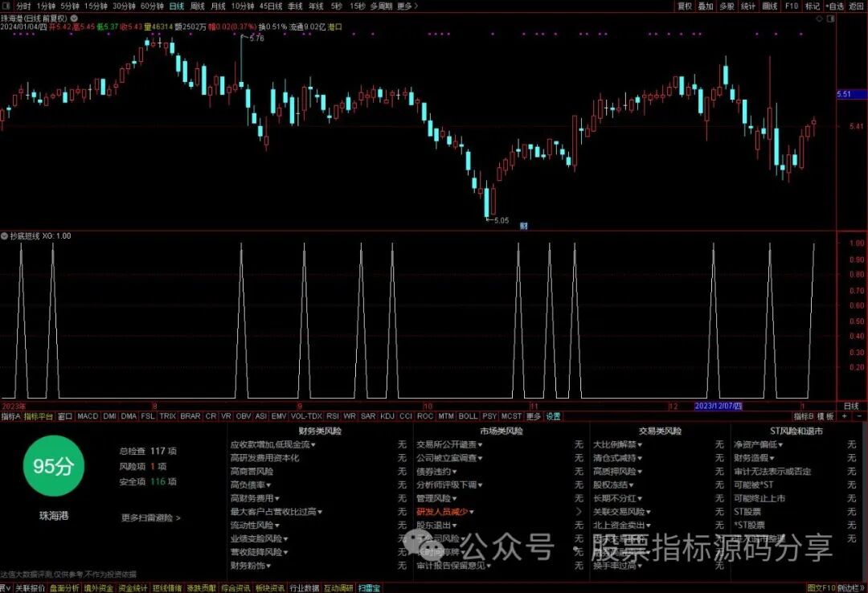The height and width of the screenshot is (593, 868).
Task: Click the arrow on the 研发人员减少 row
Action: click(x=579, y=512)
